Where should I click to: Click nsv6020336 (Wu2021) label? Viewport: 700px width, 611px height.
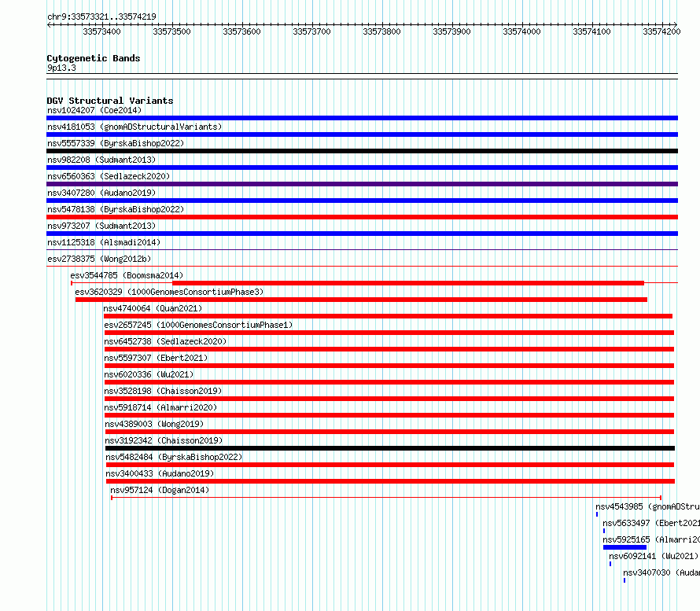click(x=149, y=374)
